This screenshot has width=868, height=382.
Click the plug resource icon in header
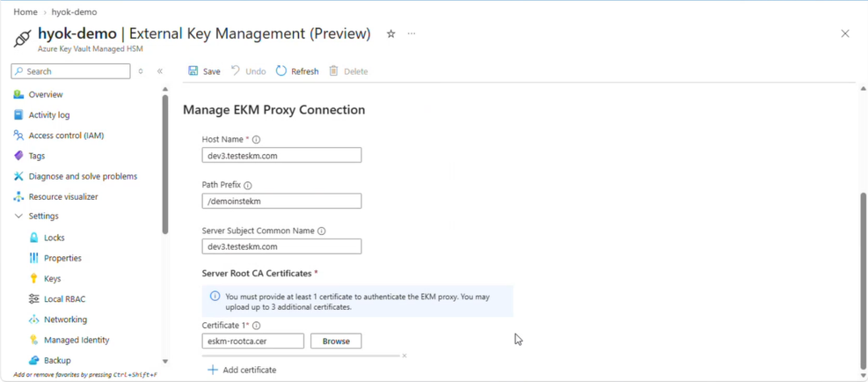pos(23,39)
